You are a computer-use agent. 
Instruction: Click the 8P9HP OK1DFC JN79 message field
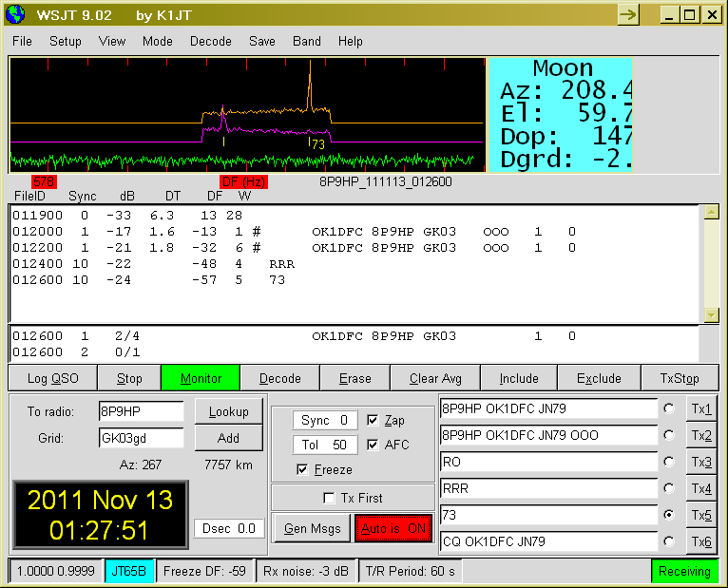click(548, 408)
